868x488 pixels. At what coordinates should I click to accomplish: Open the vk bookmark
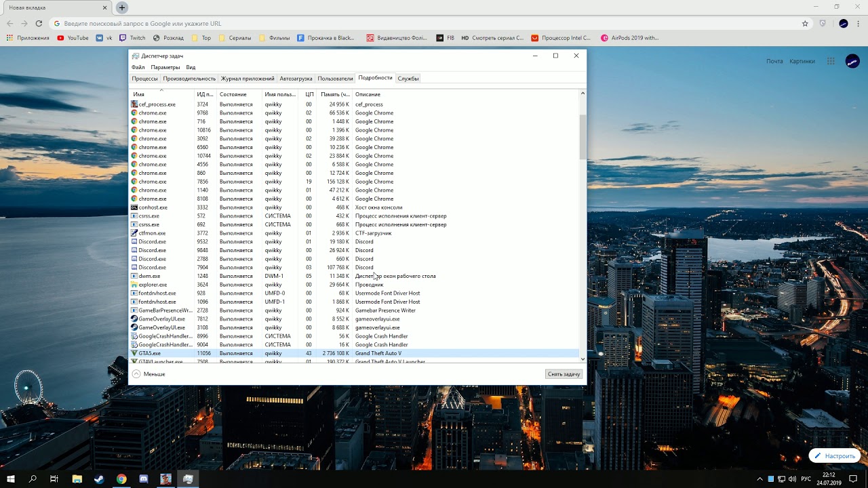pyautogui.click(x=104, y=38)
